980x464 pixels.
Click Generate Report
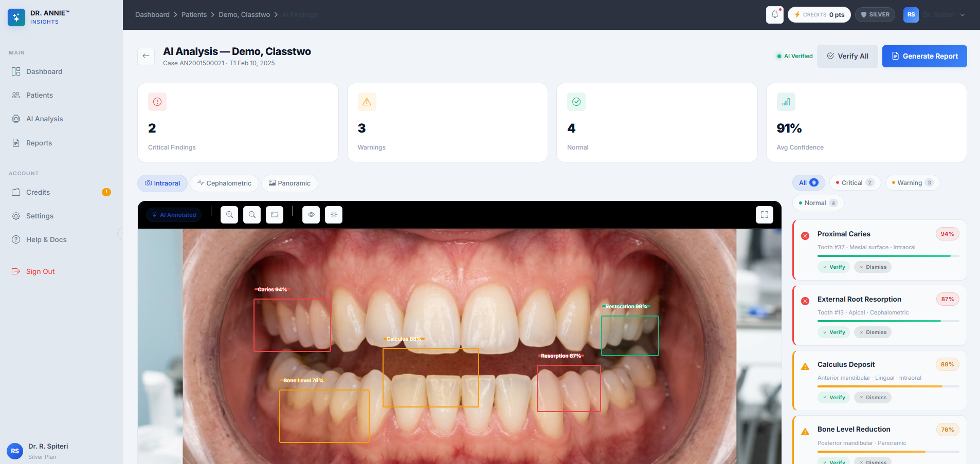coord(924,56)
